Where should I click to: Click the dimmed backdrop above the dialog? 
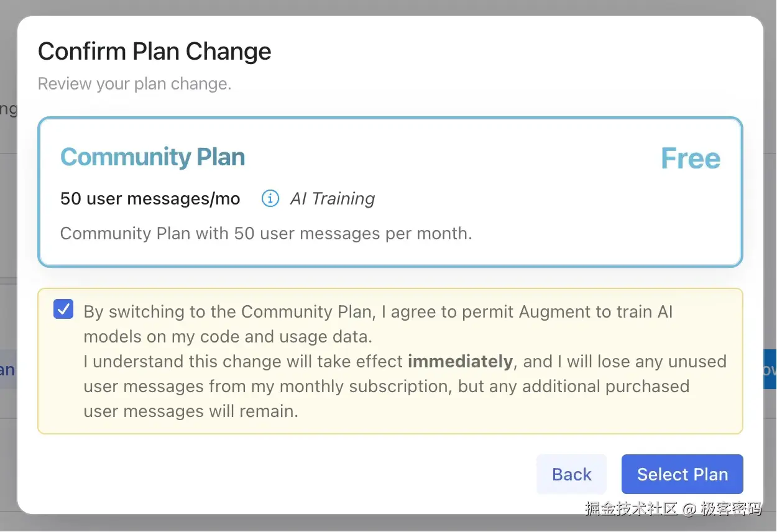388,7
